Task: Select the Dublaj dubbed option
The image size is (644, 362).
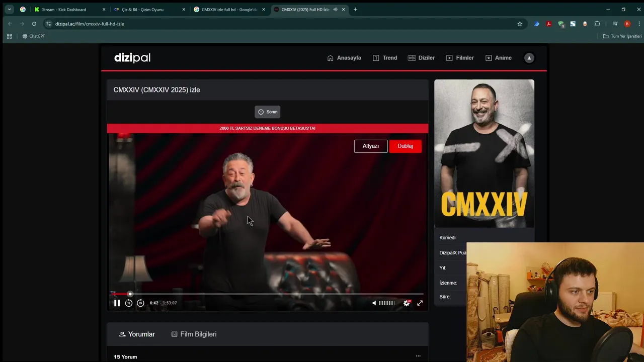Action: pyautogui.click(x=406, y=146)
